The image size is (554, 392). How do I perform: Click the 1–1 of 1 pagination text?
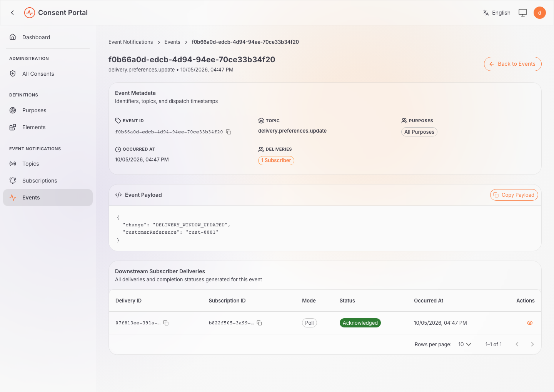(x=494, y=344)
